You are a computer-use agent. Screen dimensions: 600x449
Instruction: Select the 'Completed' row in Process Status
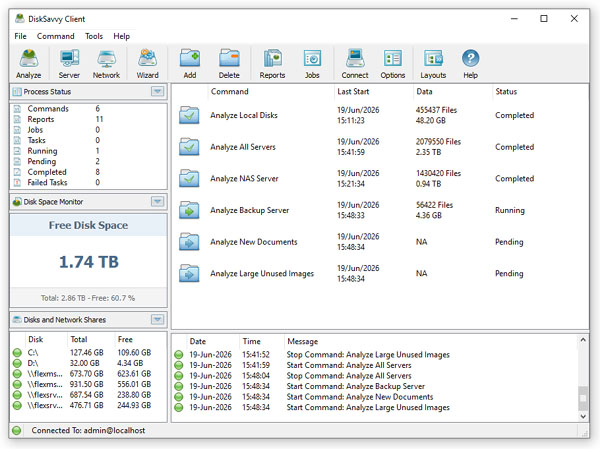[88, 172]
